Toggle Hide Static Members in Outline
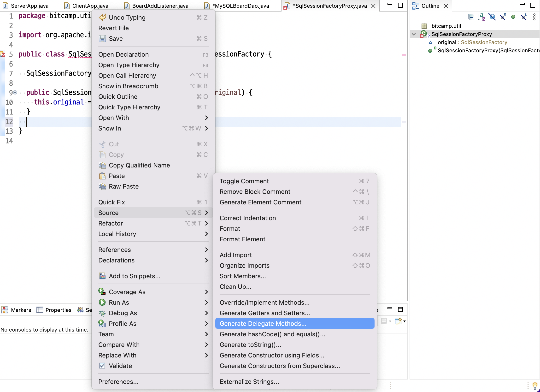The height and width of the screenshot is (392, 540). [x=503, y=17]
